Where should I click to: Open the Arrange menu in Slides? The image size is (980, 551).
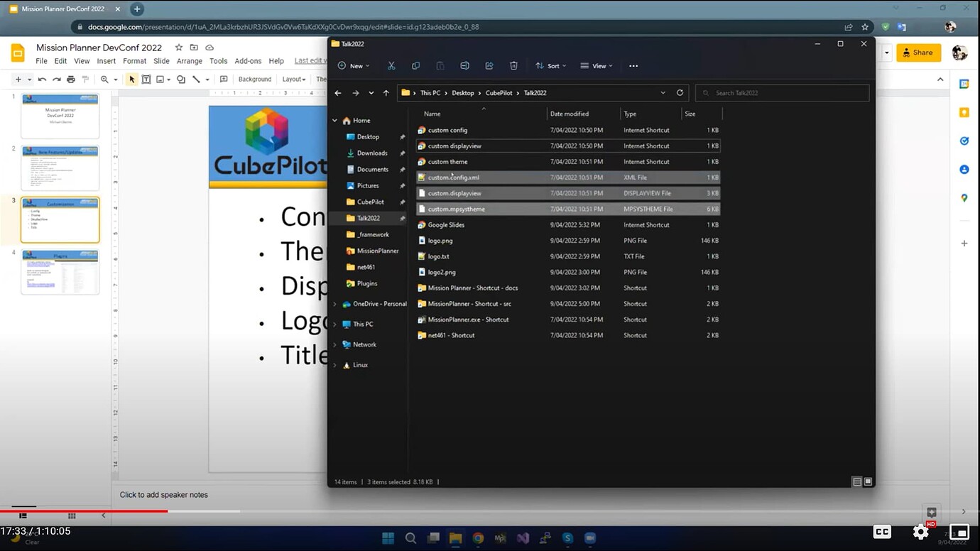coord(189,61)
